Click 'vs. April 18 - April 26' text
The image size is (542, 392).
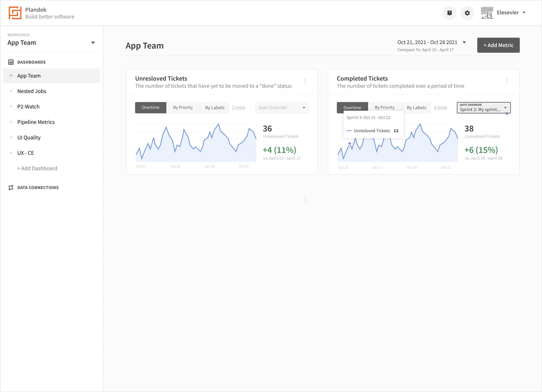point(483,158)
